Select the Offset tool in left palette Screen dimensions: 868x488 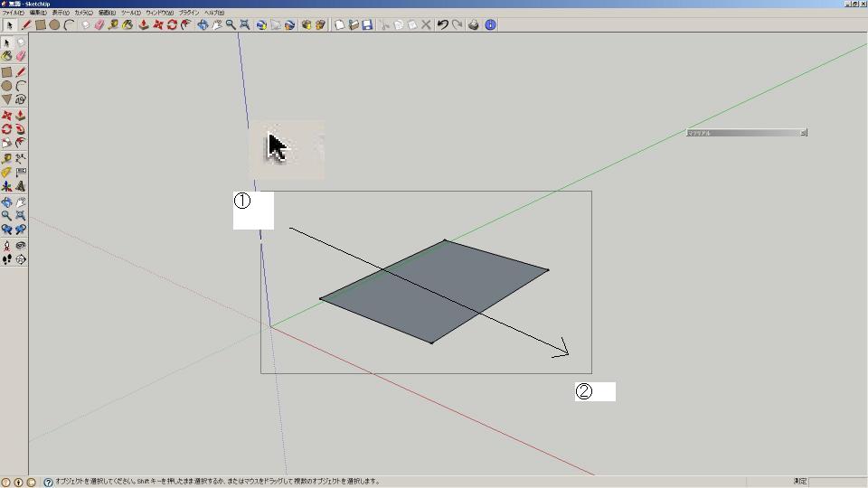point(21,143)
